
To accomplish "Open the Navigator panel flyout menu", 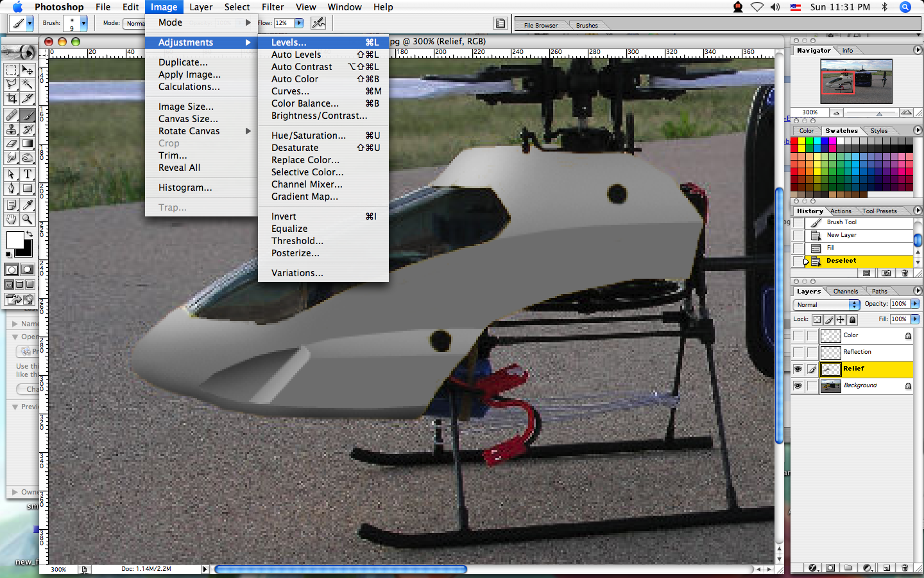I will coord(918,50).
